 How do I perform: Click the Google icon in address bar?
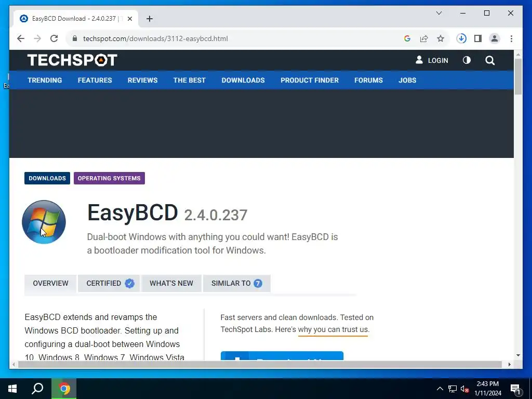point(407,38)
